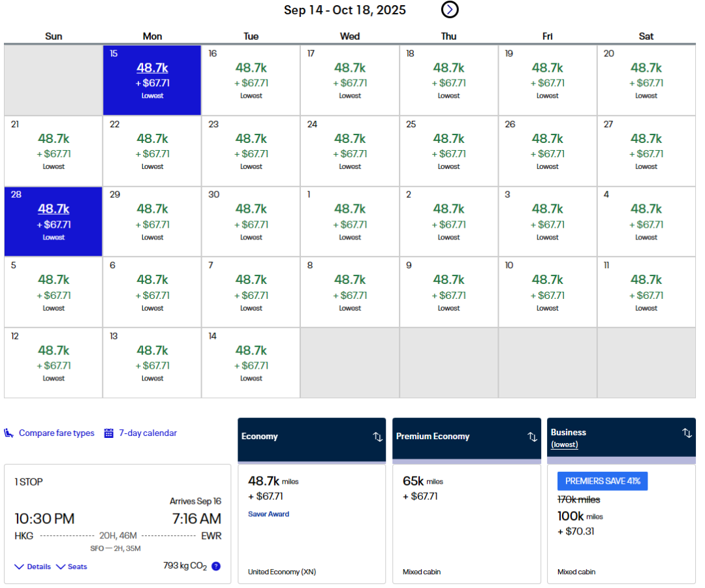Sort by Business using its arrows icon

click(x=687, y=433)
